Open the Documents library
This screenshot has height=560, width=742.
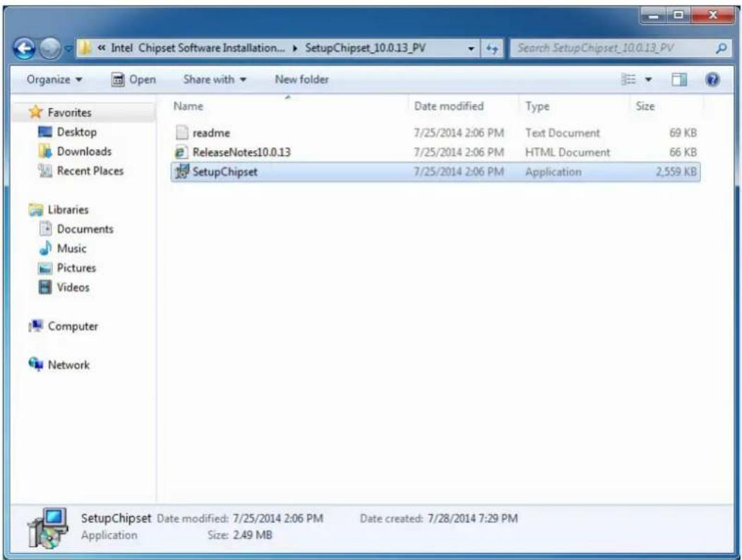tap(85, 229)
